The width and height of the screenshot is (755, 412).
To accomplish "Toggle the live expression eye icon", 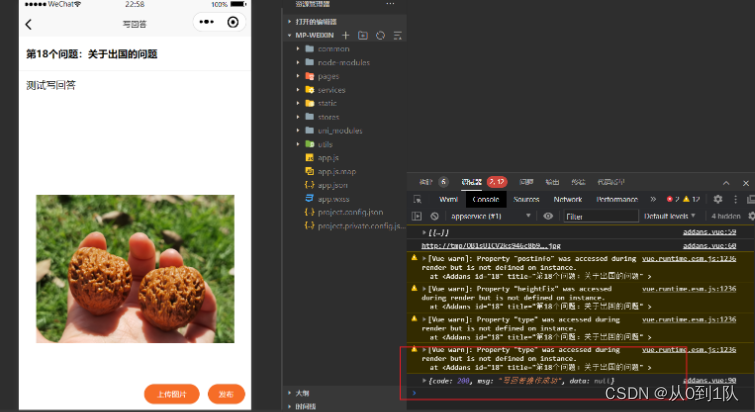I will pos(548,216).
